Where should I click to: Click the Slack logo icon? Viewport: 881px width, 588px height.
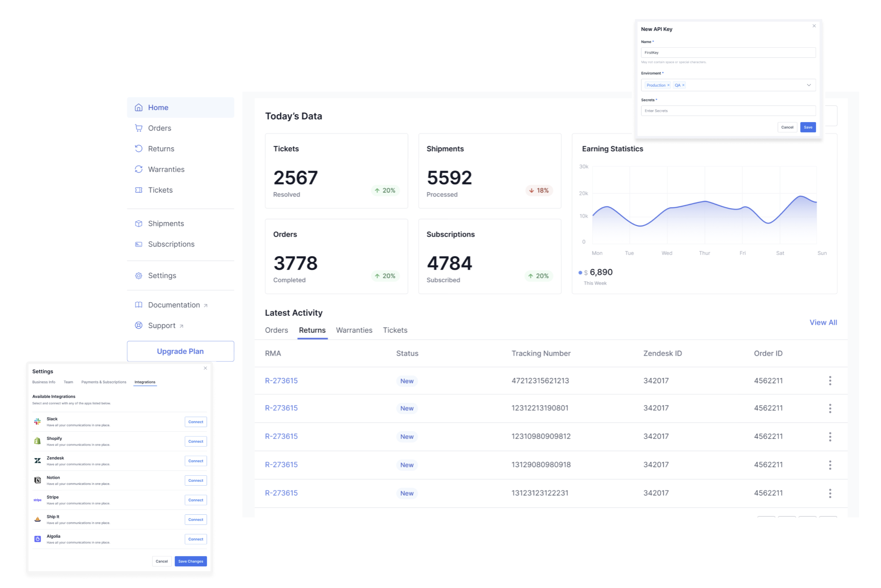tap(37, 422)
